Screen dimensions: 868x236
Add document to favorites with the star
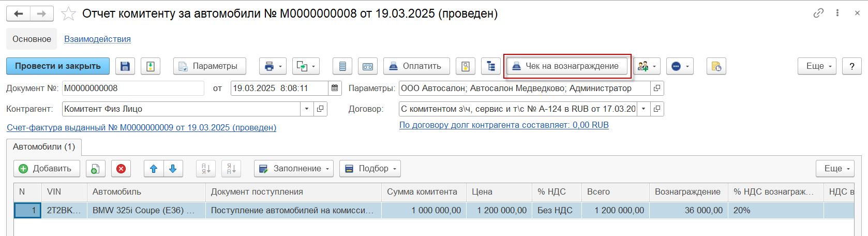68,13
